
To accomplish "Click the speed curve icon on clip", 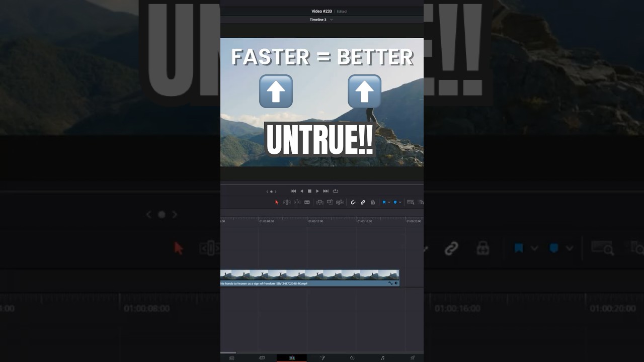I will [390, 283].
